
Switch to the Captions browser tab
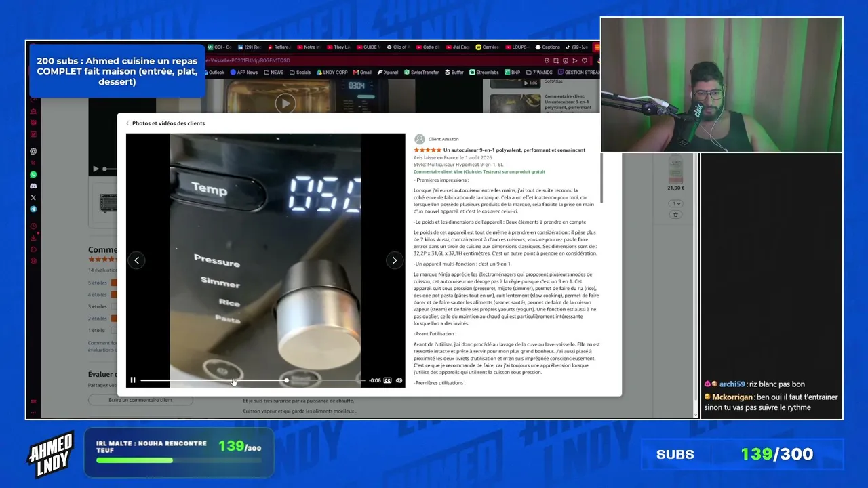pos(547,47)
